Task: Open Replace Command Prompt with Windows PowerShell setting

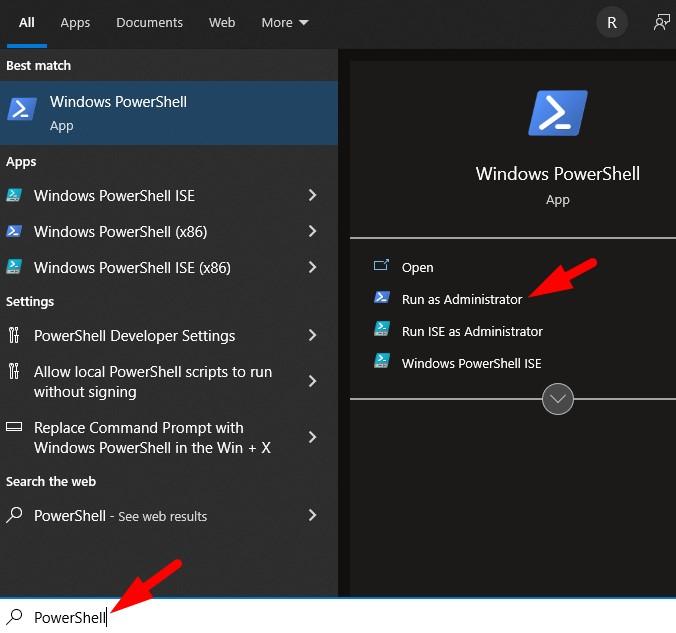Action: pyautogui.click(x=169, y=437)
